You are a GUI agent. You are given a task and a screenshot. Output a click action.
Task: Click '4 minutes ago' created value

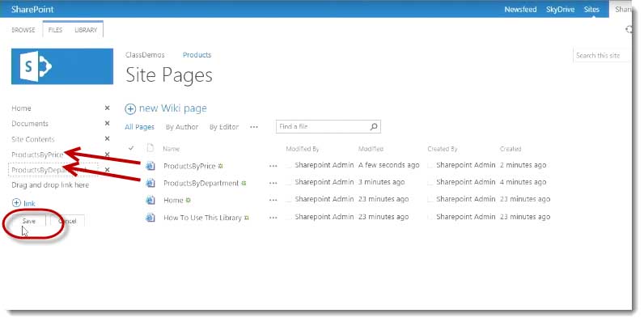click(x=523, y=181)
